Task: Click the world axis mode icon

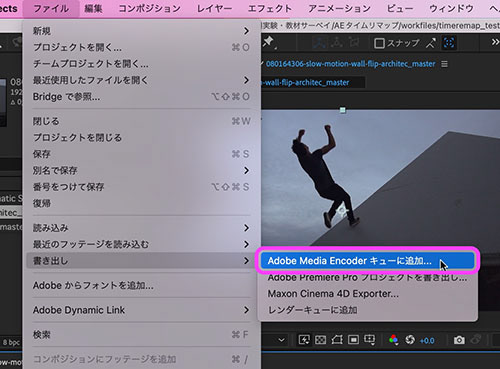Action: [x=337, y=43]
